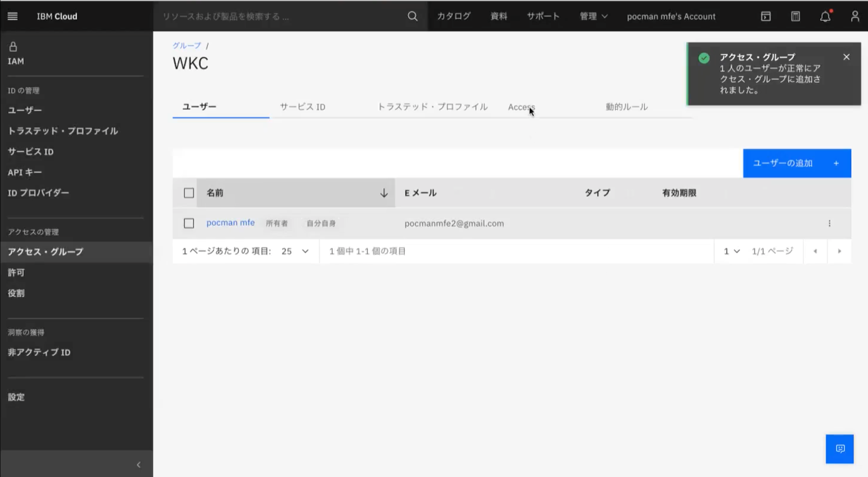Open the overflow menu for pocman mfe
The image size is (868, 477).
tap(829, 223)
